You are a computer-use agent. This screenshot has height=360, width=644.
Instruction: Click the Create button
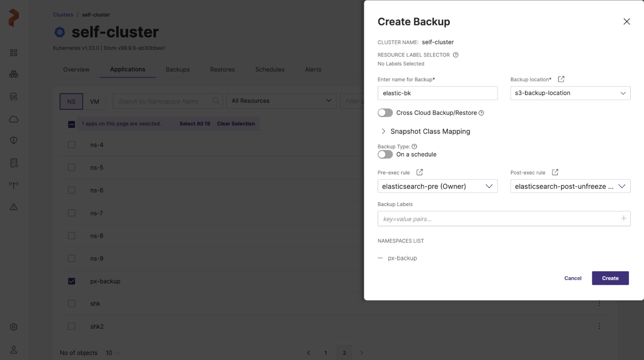click(x=610, y=278)
